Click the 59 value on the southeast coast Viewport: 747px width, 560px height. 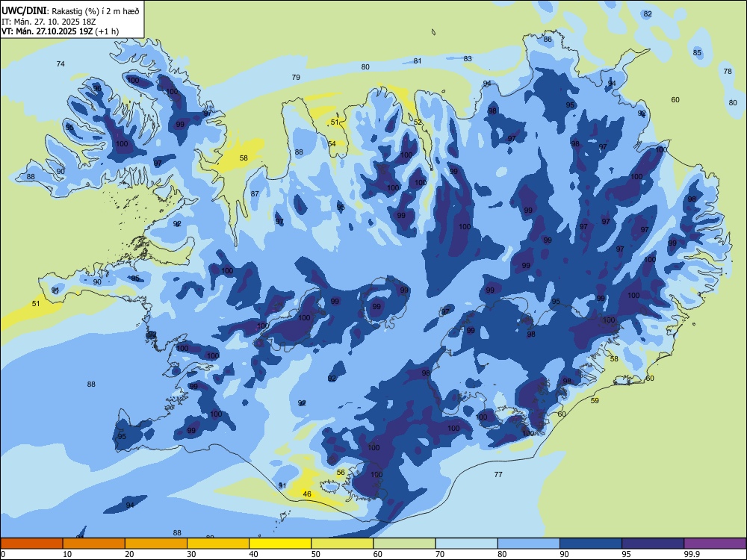(x=595, y=400)
